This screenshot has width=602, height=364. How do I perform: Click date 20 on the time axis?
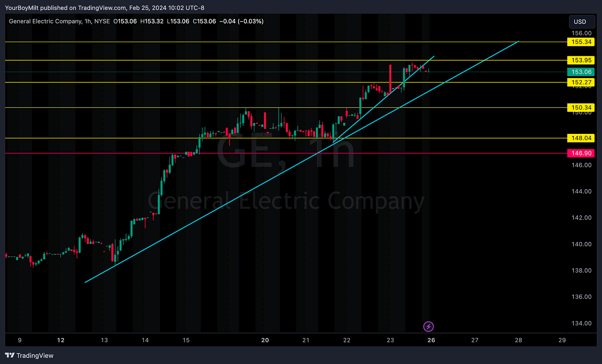[x=265, y=340]
